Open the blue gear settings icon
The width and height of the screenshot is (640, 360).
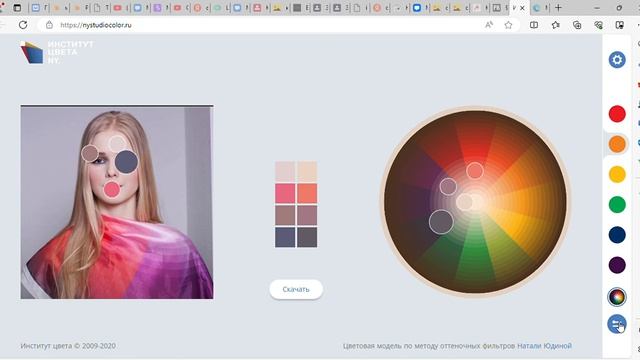[x=617, y=60]
